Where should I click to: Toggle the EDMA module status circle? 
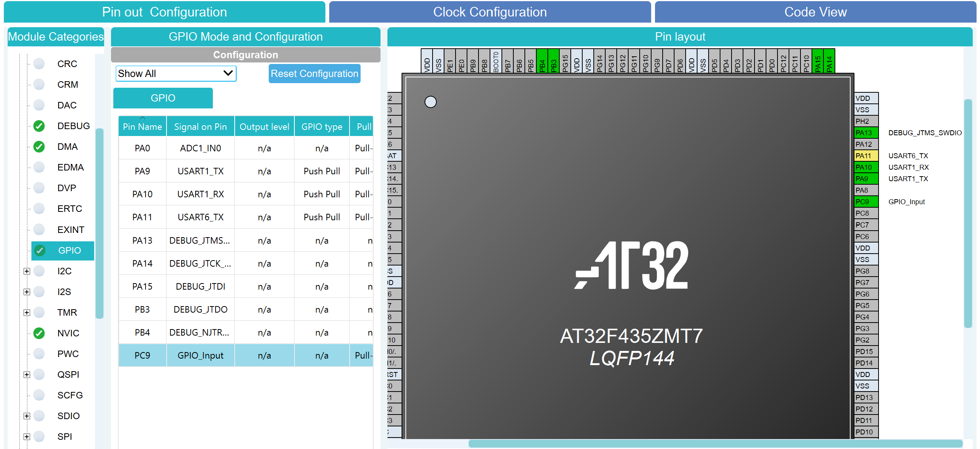point(39,167)
